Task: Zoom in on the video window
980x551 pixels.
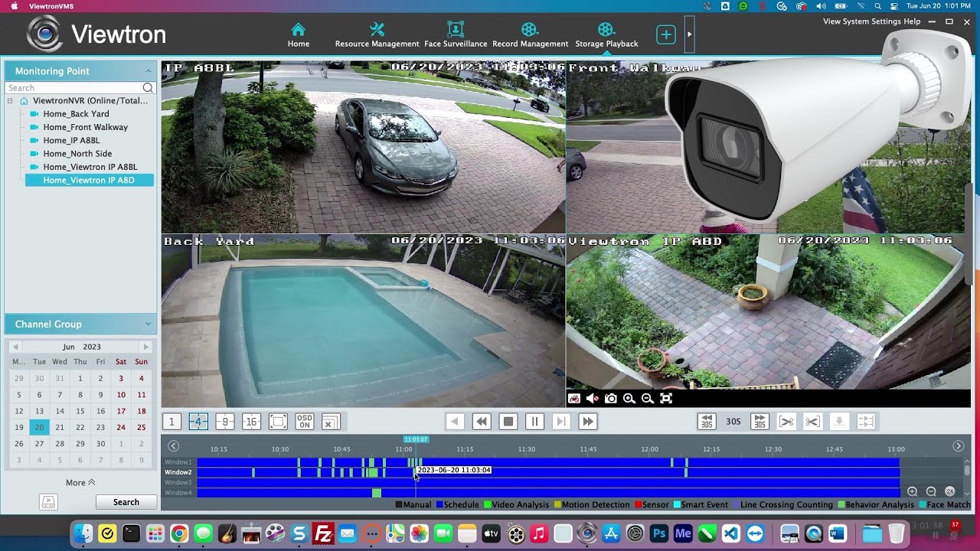Action: [629, 399]
